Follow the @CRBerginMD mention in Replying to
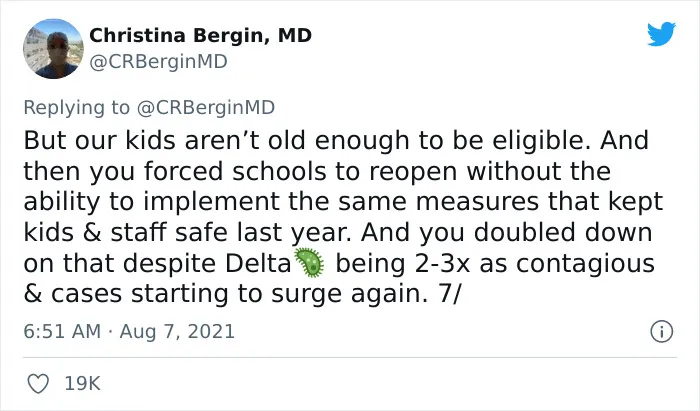This screenshot has width=700, height=411. (x=206, y=108)
